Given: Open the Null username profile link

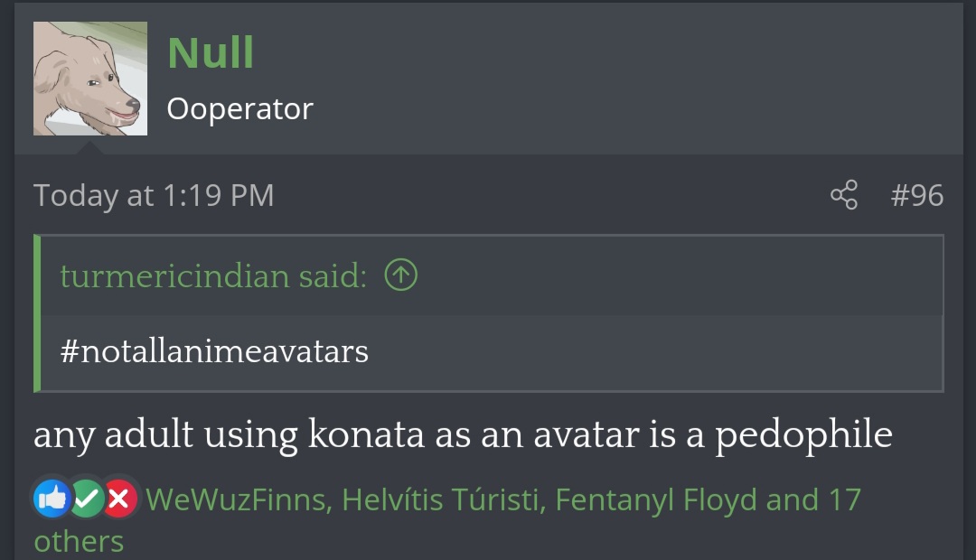Looking at the screenshot, I should 211,53.
